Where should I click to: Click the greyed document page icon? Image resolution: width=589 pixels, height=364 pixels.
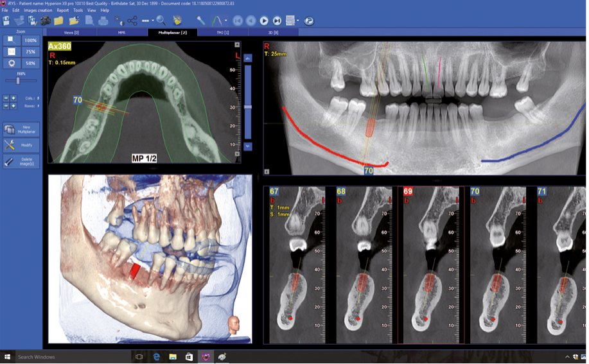click(x=89, y=21)
